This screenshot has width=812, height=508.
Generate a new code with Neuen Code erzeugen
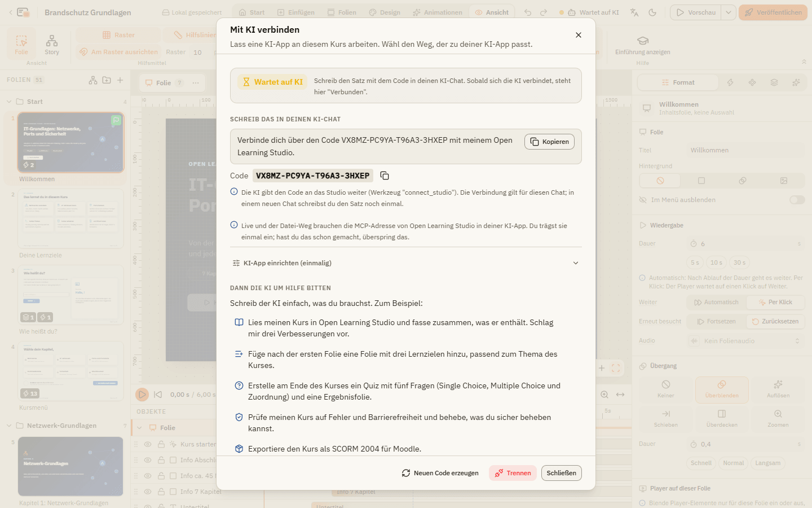pos(440,473)
